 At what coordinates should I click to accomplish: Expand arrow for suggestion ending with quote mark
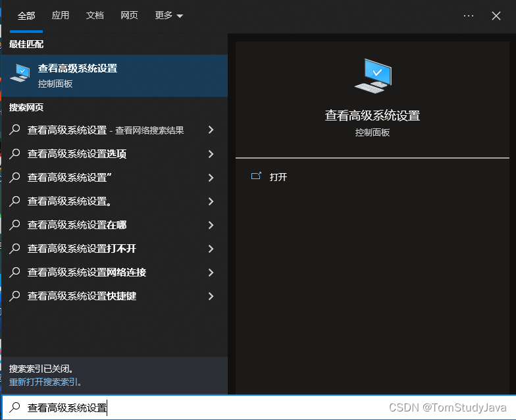point(211,178)
